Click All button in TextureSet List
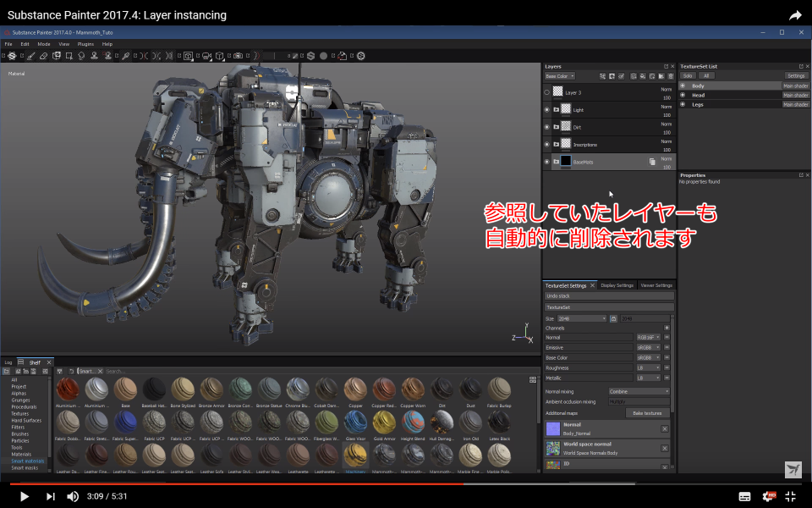The height and width of the screenshot is (508, 812). 705,75
